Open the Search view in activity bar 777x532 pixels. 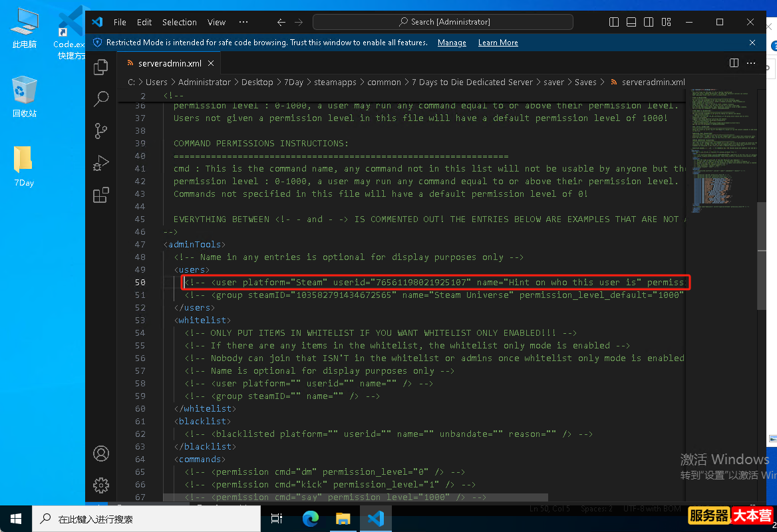(x=100, y=98)
